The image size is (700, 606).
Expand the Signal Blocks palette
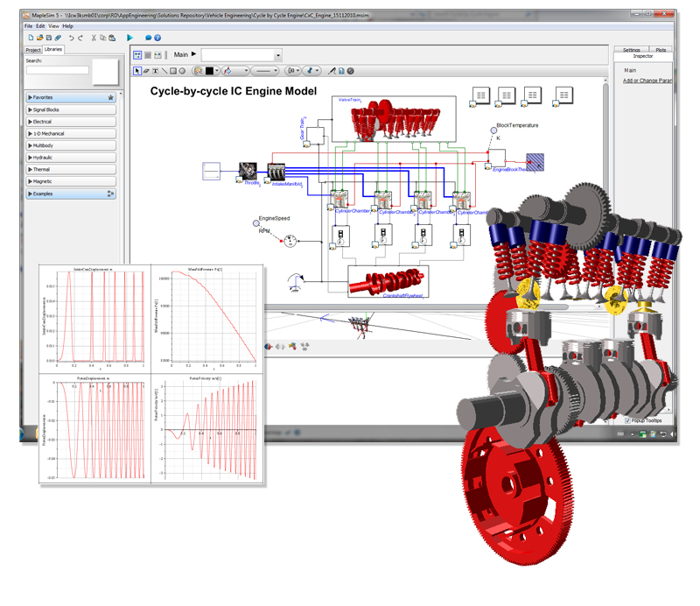70,109
